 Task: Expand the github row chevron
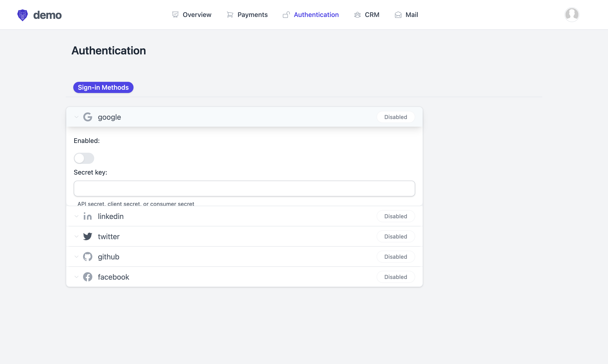click(x=76, y=257)
